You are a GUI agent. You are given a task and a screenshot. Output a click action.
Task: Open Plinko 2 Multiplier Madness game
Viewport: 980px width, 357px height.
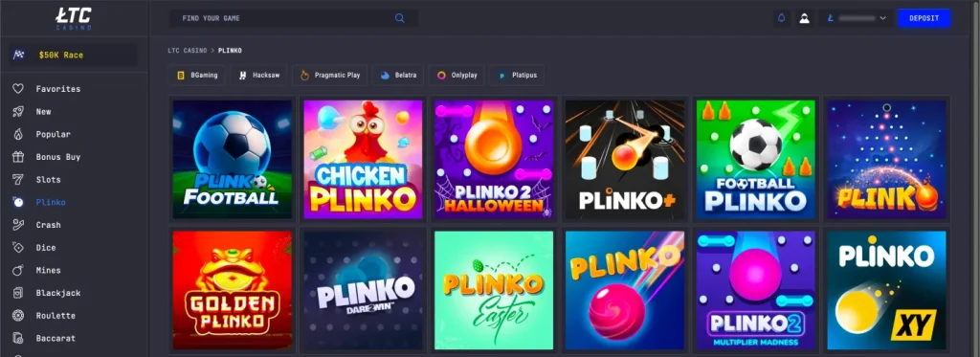(756, 290)
